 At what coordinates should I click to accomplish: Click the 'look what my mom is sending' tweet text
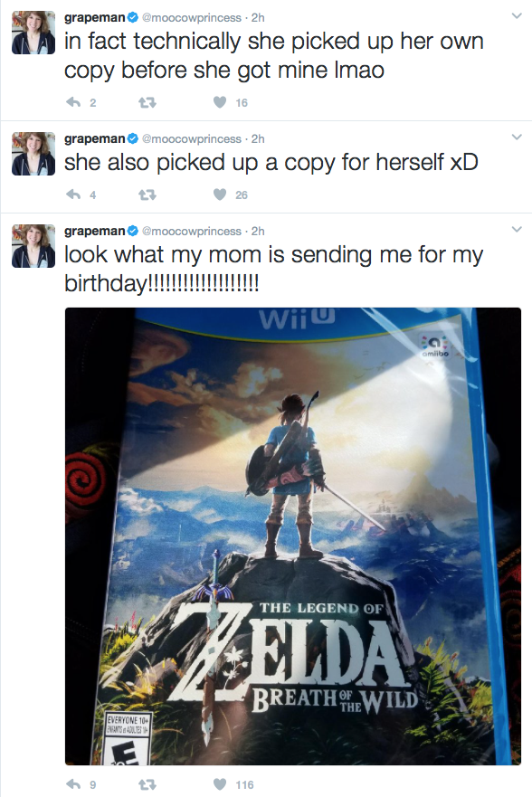[x=273, y=268]
